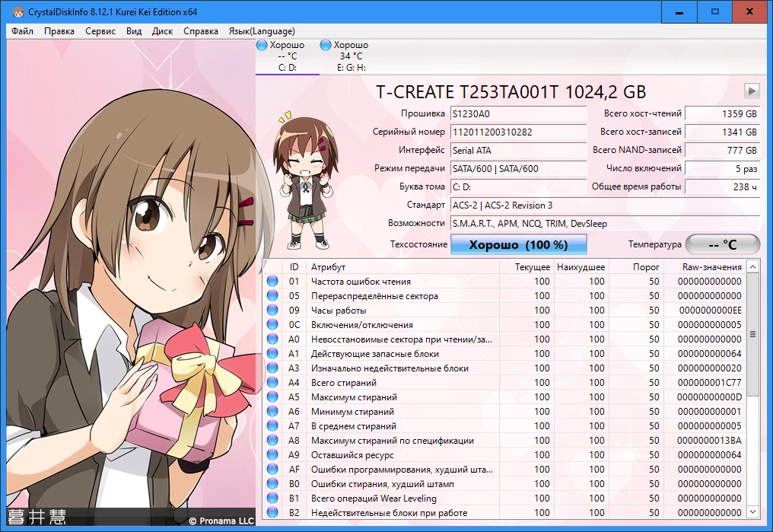The image size is (773, 532).
Task: Click the Хорошо (100 %) health status button
Action: coord(519,244)
